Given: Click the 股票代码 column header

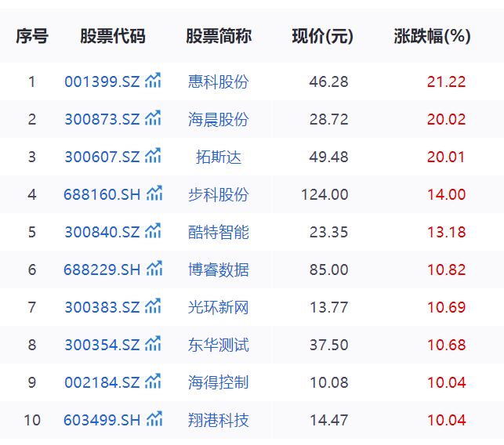Looking at the screenshot, I should 113,36.
